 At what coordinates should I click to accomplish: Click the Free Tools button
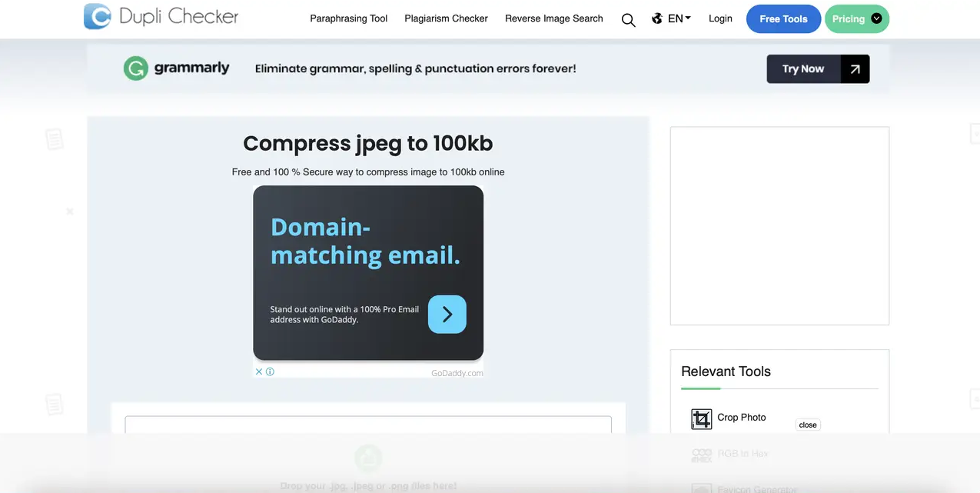(x=783, y=19)
